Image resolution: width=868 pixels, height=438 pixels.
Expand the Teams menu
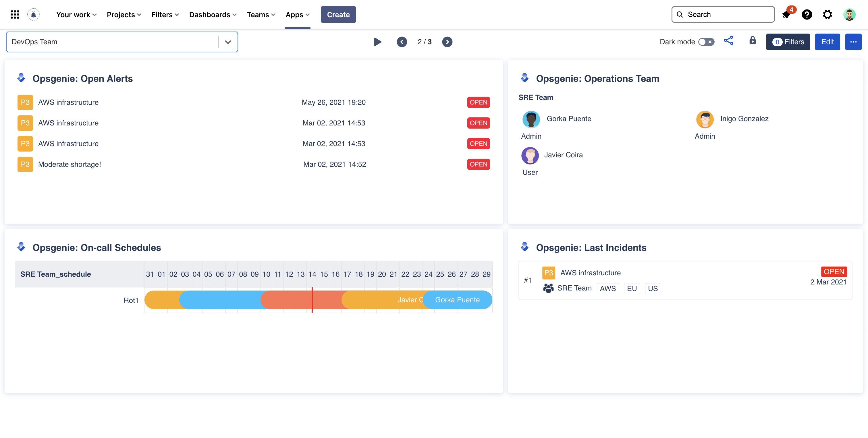click(x=261, y=14)
